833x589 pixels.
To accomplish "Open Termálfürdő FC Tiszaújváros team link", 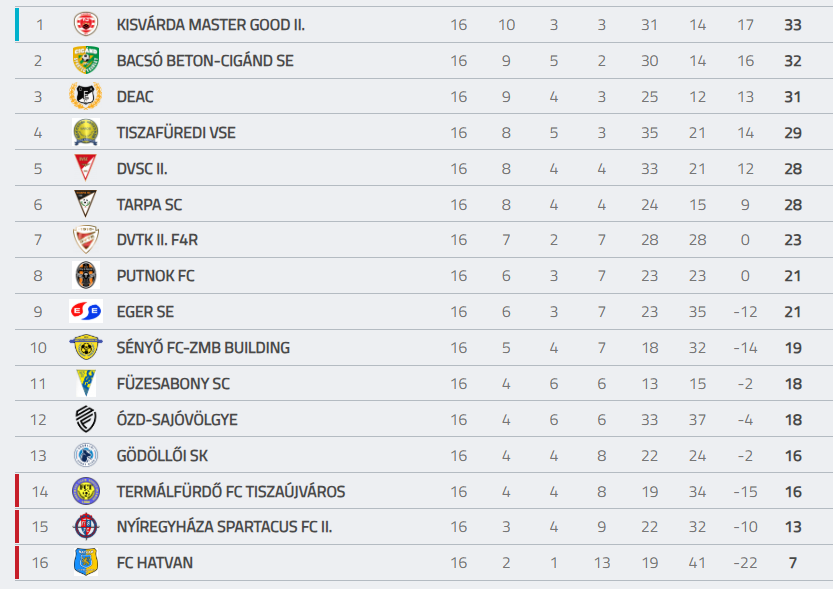I will [231, 492].
